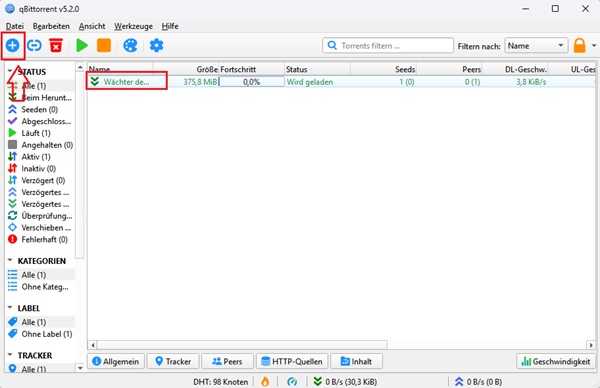Switch to the Tracker tab
The width and height of the screenshot is (600, 388).
173,361
